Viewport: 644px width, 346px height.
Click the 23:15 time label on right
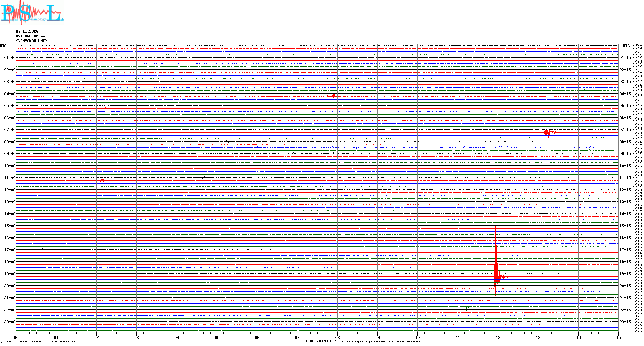point(625,322)
